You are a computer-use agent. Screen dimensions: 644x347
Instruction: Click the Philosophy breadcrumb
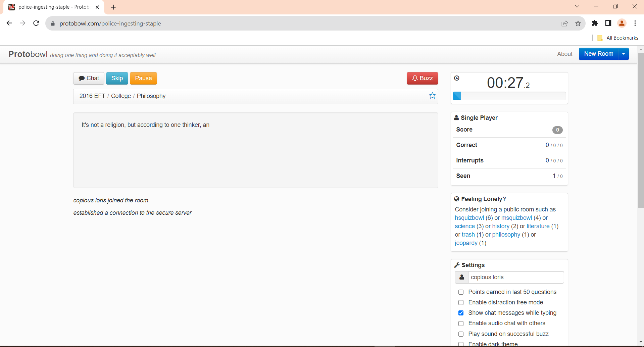[151, 96]
